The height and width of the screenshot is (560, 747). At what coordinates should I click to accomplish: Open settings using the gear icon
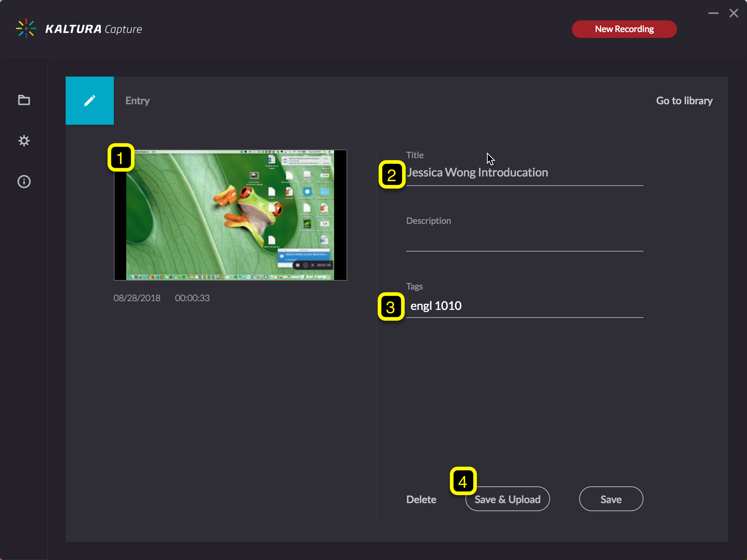(x=24, y=141)
